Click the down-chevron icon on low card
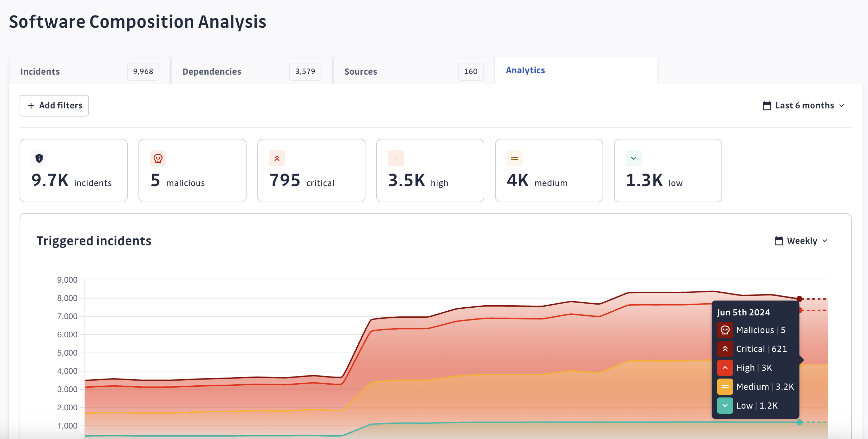The image size is (868, 439). [x=634, y=158]
